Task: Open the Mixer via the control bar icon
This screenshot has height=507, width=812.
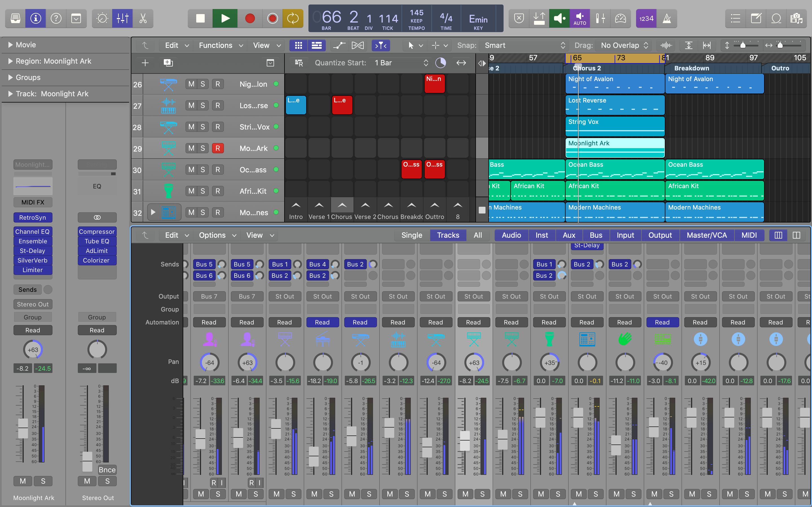Action: pyautogui.click(x=122, y=18)
